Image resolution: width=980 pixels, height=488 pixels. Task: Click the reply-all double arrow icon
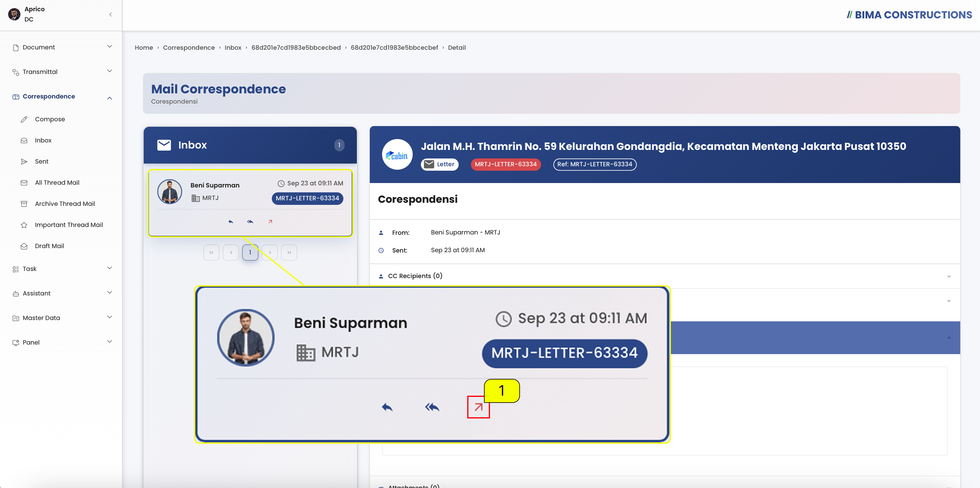pyautogui.click(x=250, y=222)
